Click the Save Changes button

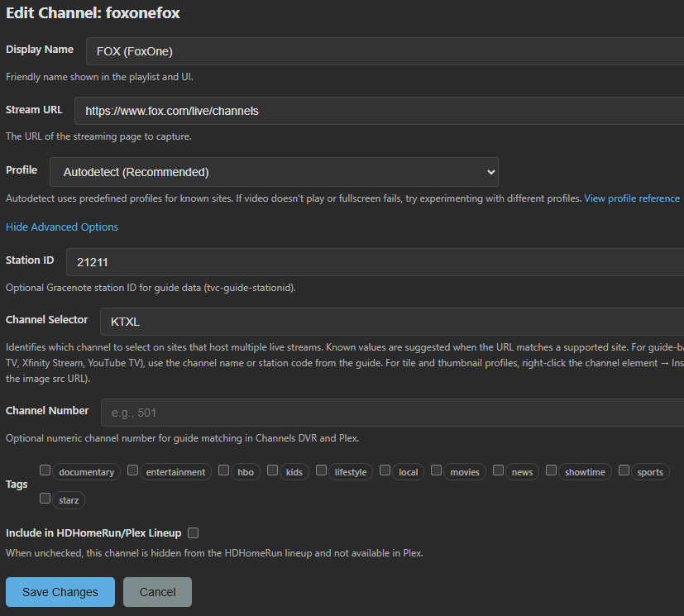pos(60,592)
